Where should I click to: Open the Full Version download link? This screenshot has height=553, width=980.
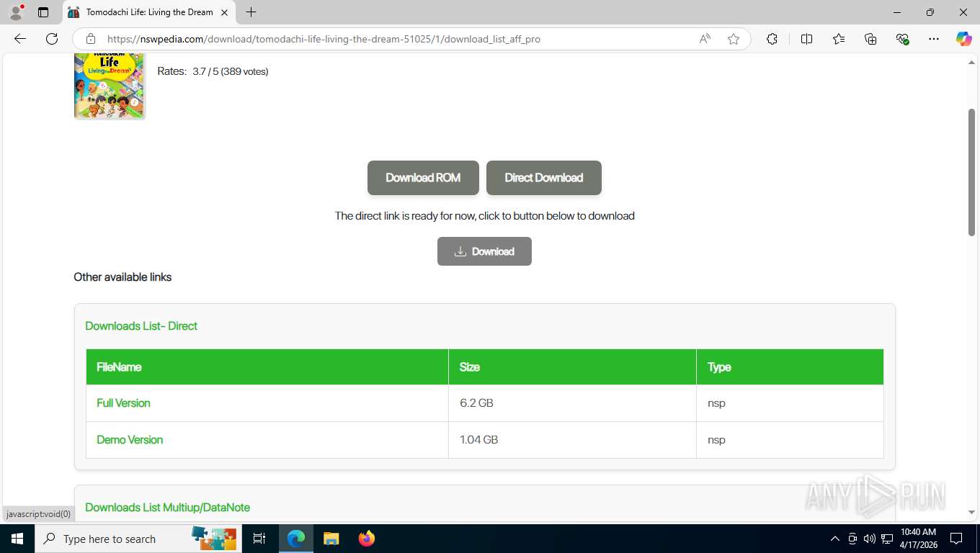123,403
